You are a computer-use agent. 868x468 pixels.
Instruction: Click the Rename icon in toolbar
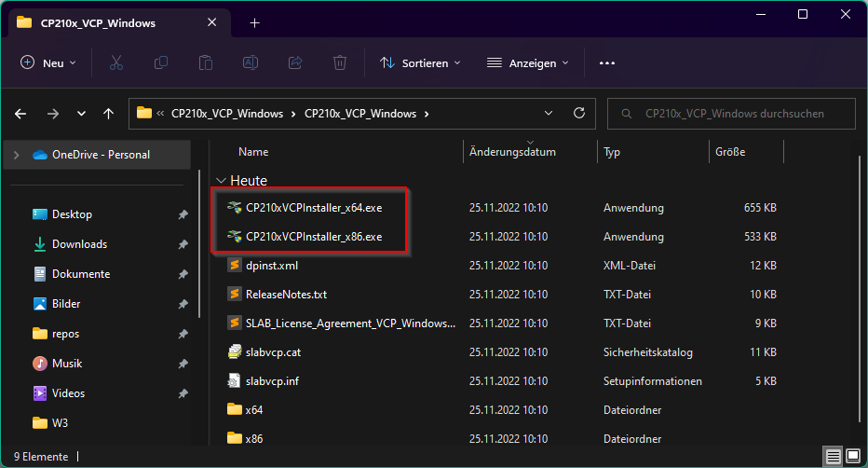[251, 63]
